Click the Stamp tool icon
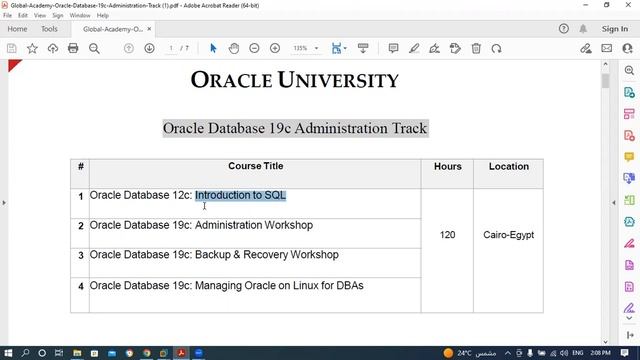This screenshot has width=640, height=360. [455, 48]
